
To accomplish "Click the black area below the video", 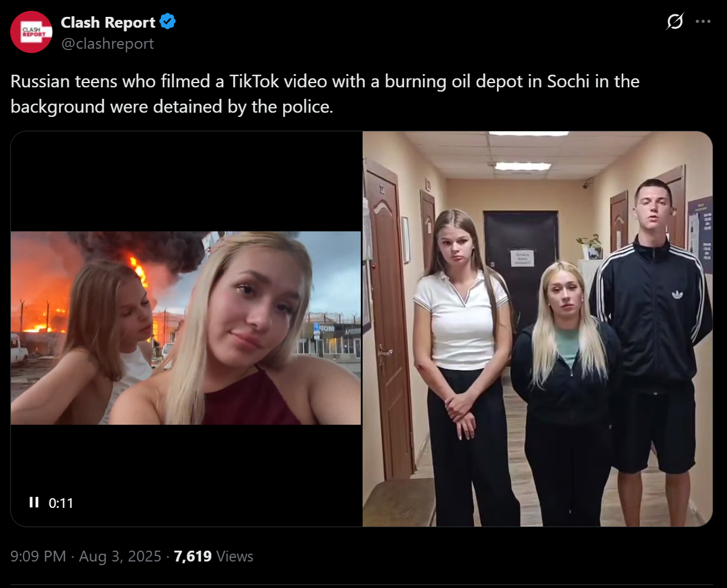I will tap(186, 476).
